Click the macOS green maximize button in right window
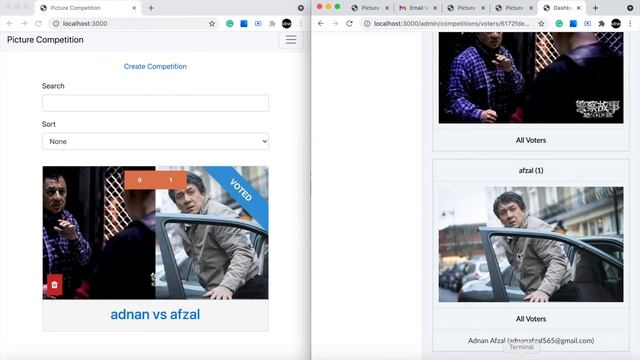 click(338, 7)
